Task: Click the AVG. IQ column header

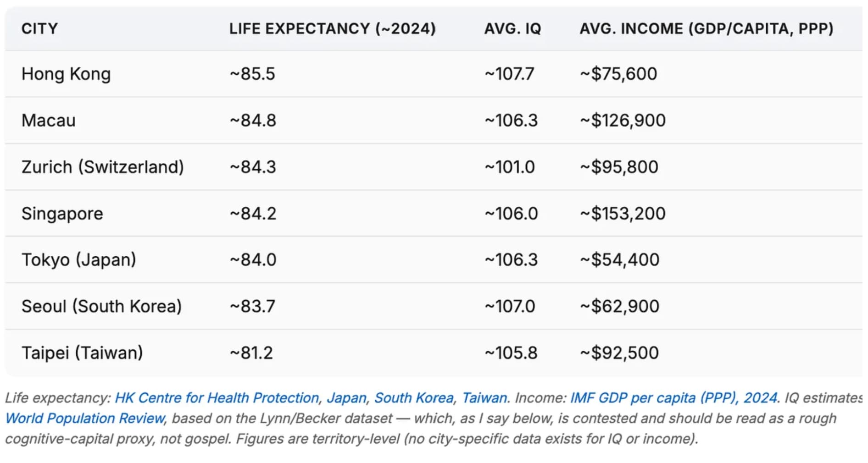Action: point(513,29)
